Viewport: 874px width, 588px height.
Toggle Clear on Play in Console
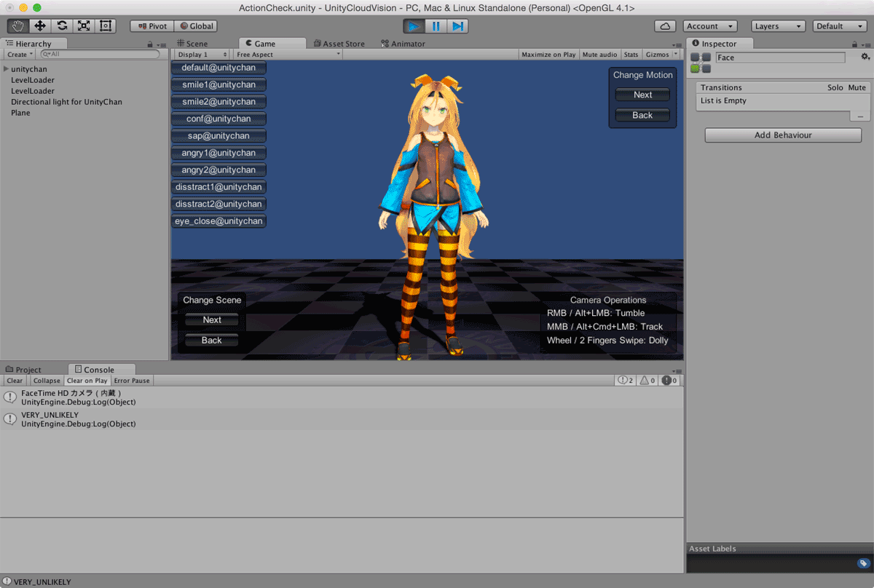pos(87,381)
